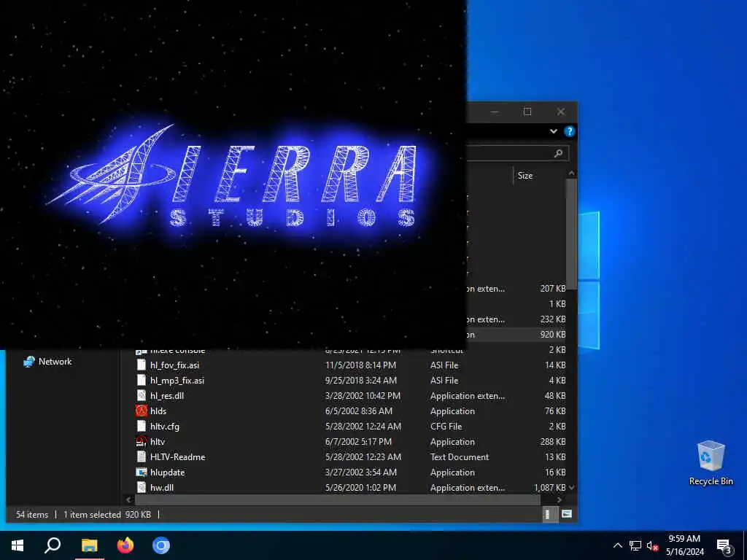Image resolution: width=747 pixels, height=560 pixels.
Task: Switch to large icons view in status bar
Action: pos(566,514)
